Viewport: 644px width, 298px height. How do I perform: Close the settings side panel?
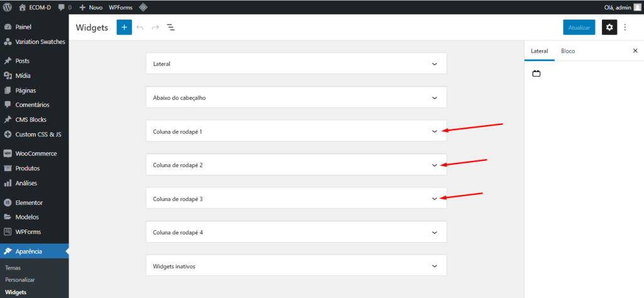click(x=635, y=51)
